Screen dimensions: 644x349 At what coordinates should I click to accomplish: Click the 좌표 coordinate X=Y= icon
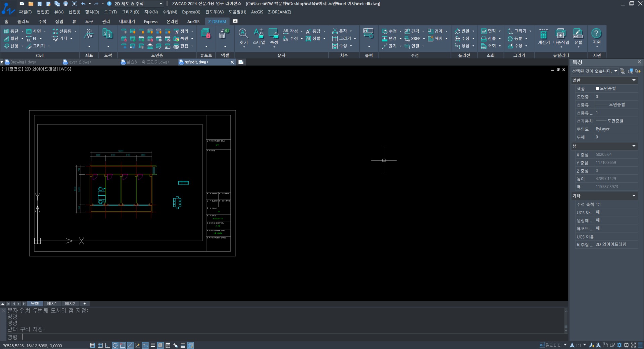tap(89, 34)
